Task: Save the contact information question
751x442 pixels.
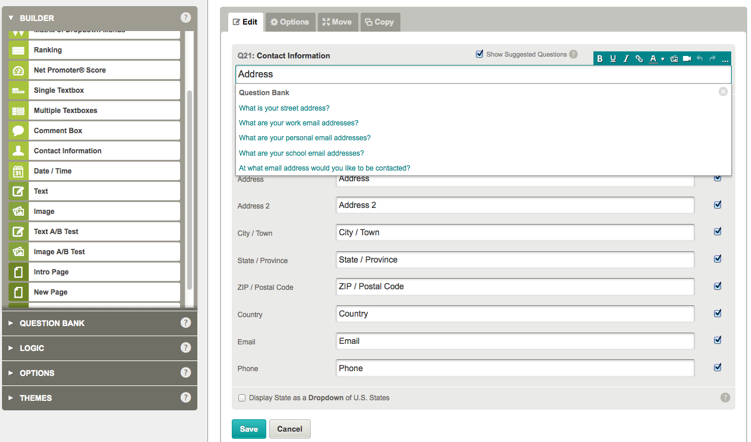Action: 249,429
